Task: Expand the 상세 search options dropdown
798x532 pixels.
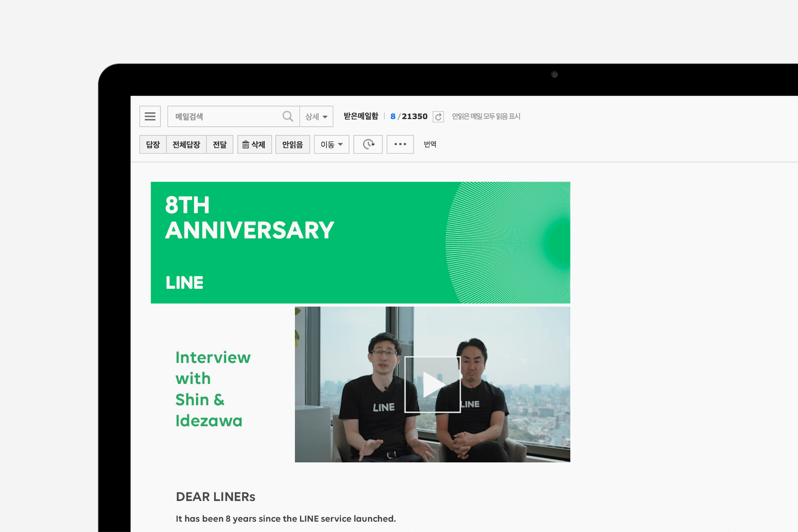Action: (316, 117)
